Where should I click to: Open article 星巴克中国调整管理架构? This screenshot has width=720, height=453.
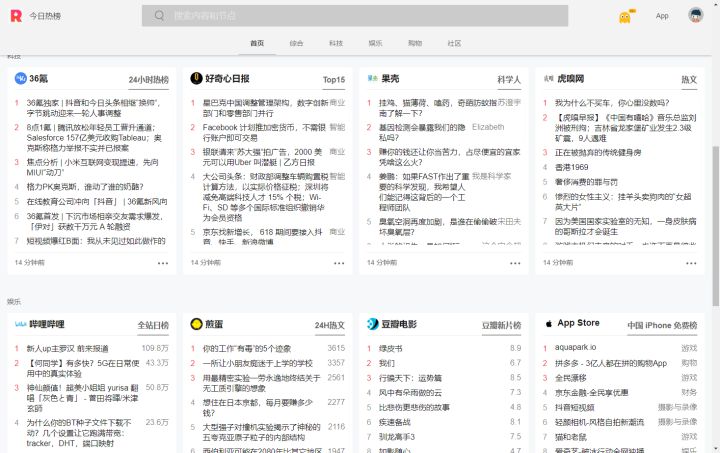point(265,108)
